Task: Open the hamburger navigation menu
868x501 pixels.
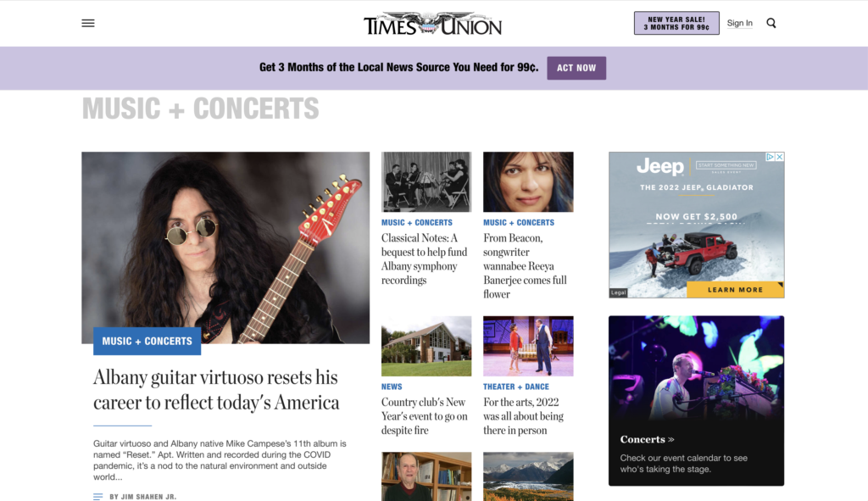Action: pos(88,23)
